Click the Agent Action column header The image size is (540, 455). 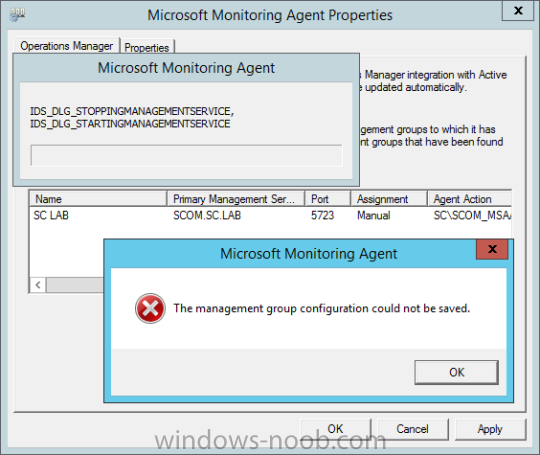(x=469, y=199)
